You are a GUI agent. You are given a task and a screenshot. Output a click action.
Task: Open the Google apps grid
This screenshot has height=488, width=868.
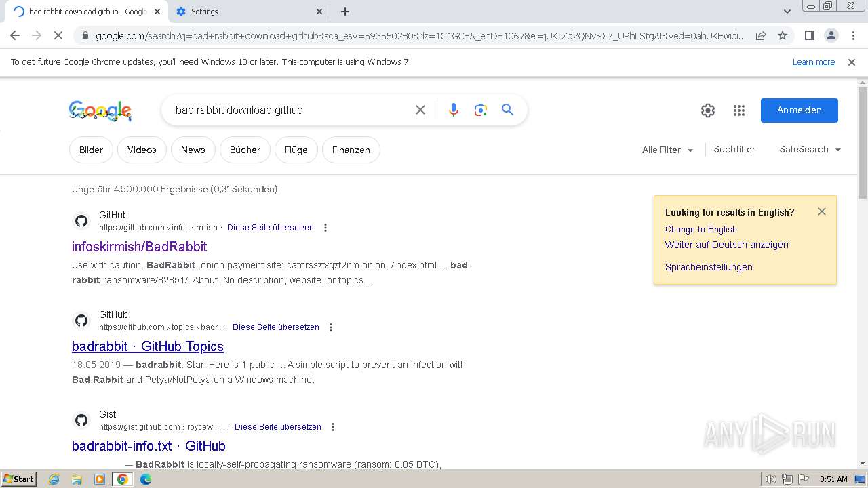[739, 110]
